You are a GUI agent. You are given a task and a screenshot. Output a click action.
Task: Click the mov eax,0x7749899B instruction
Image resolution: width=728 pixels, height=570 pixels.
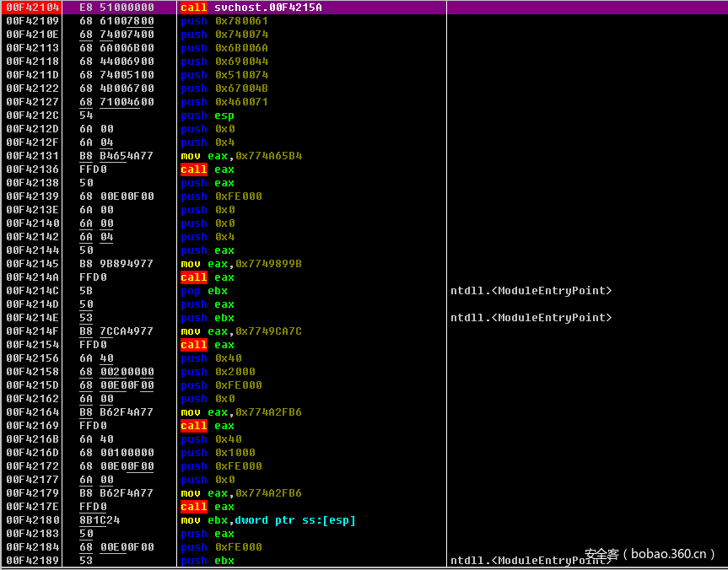(x=241, y=263)
